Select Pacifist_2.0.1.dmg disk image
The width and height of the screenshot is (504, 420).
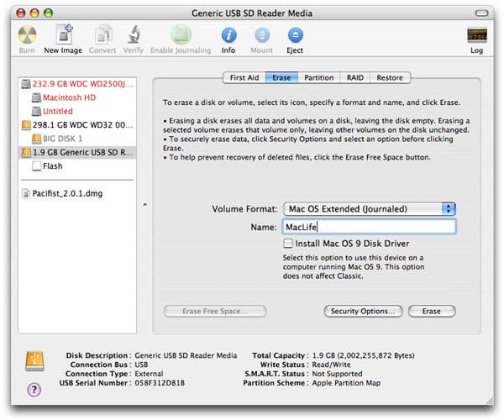(77, 193)
